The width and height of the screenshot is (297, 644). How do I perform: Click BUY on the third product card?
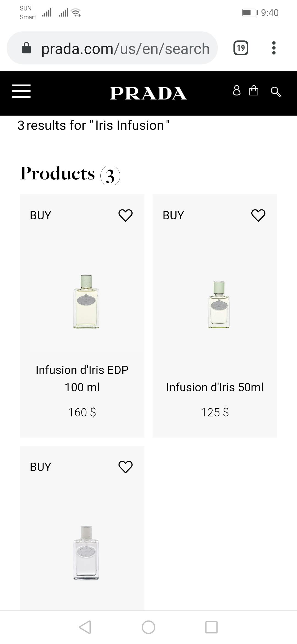[40, 467]
